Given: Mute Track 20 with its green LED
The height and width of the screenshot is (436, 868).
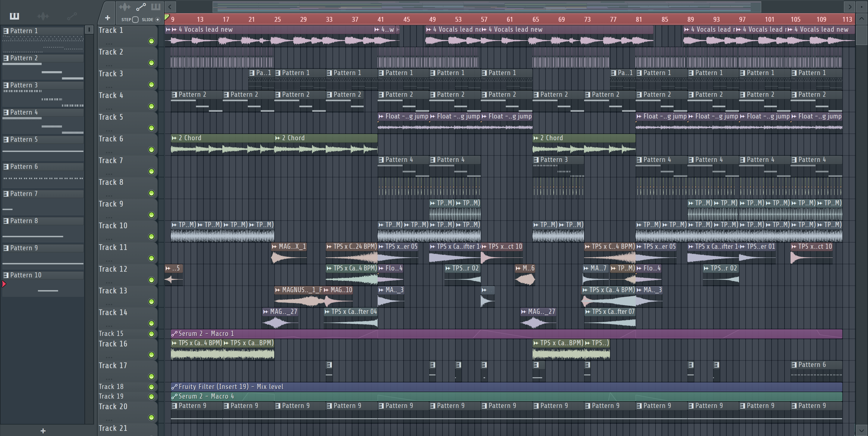Looking at the screenshot, I should (151, 417).
